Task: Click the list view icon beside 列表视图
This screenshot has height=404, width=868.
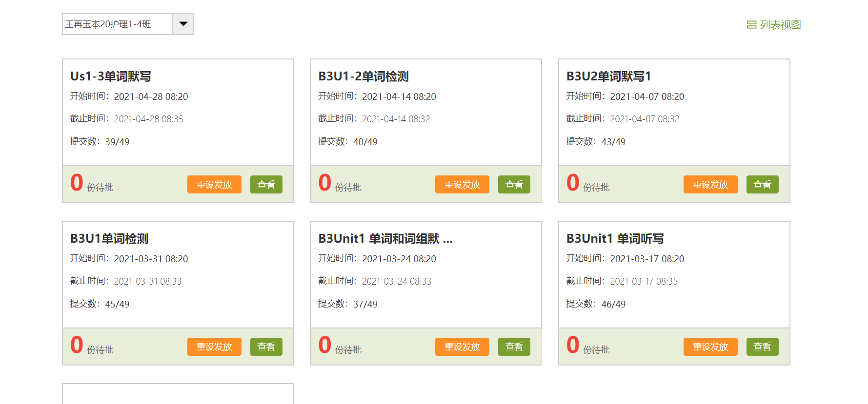Action: [751, 24]
